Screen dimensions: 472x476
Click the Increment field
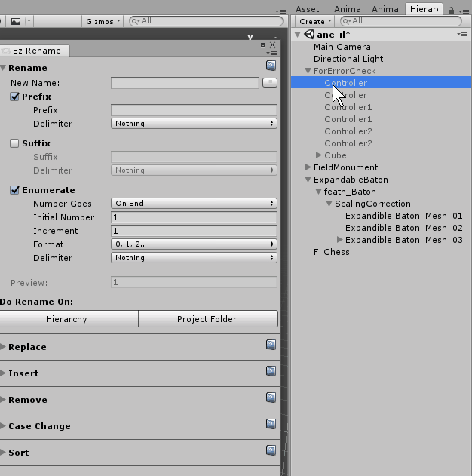click(x=194, y=231)
